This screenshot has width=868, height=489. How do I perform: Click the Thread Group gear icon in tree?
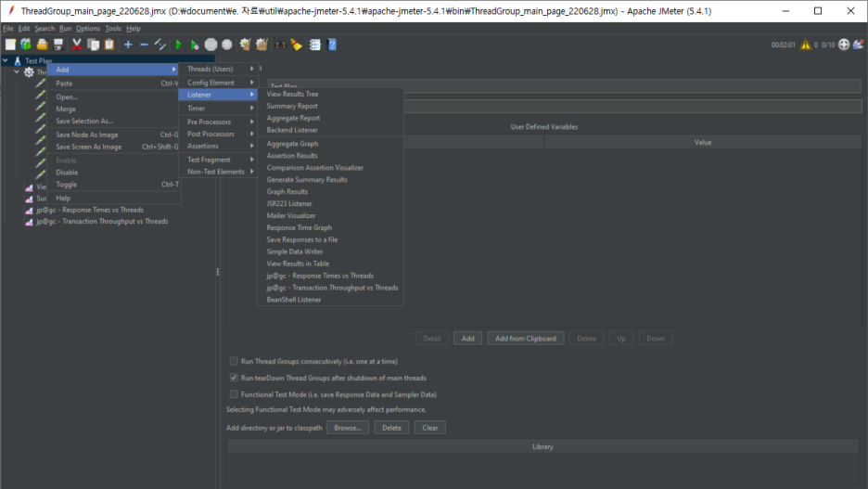pos(29,72)
